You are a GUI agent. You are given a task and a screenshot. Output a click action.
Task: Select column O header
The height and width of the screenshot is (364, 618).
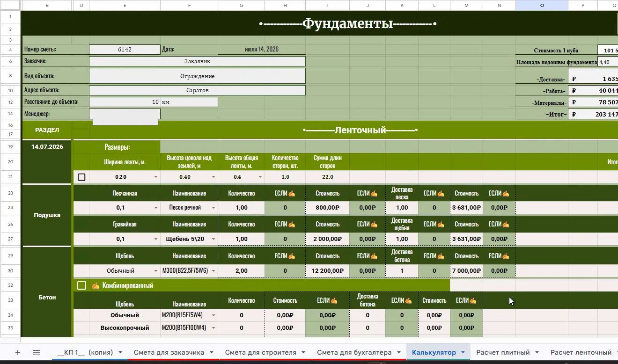(x=542, y=5)
